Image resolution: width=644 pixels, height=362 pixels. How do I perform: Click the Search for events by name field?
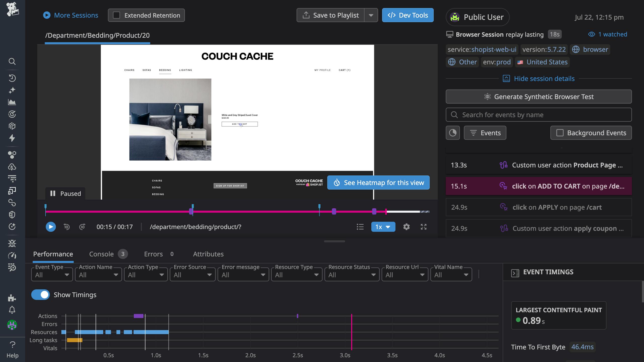(538, 115)
